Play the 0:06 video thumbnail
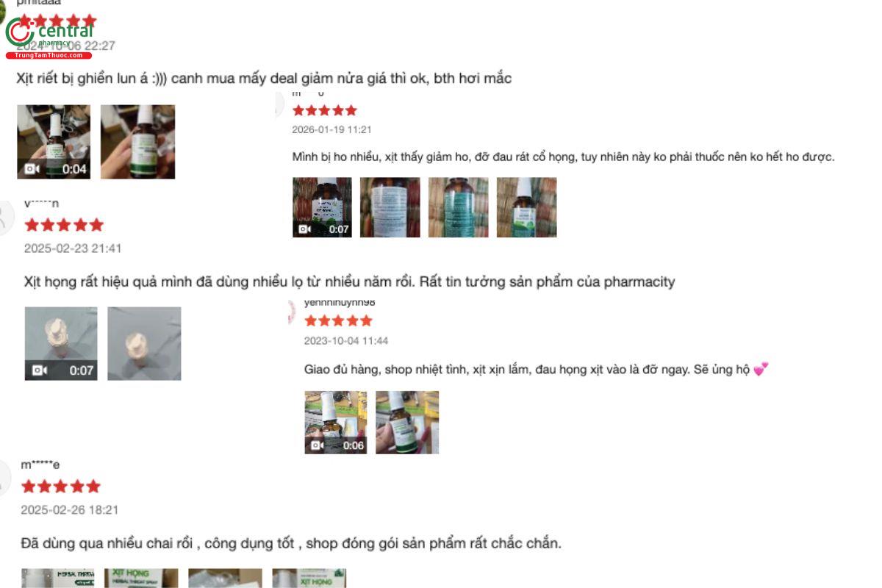This screenshot has height=588, width=882. point(336,422)
